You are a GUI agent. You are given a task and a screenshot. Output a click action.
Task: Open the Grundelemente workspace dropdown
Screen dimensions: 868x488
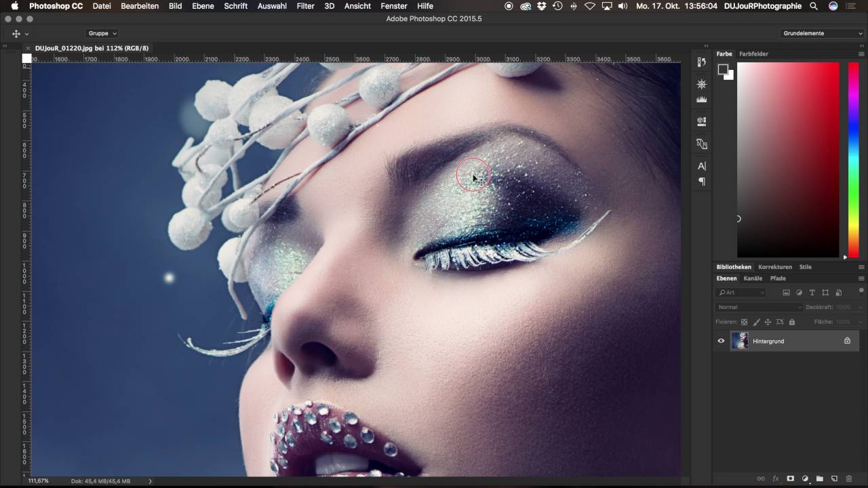[823, 33]
